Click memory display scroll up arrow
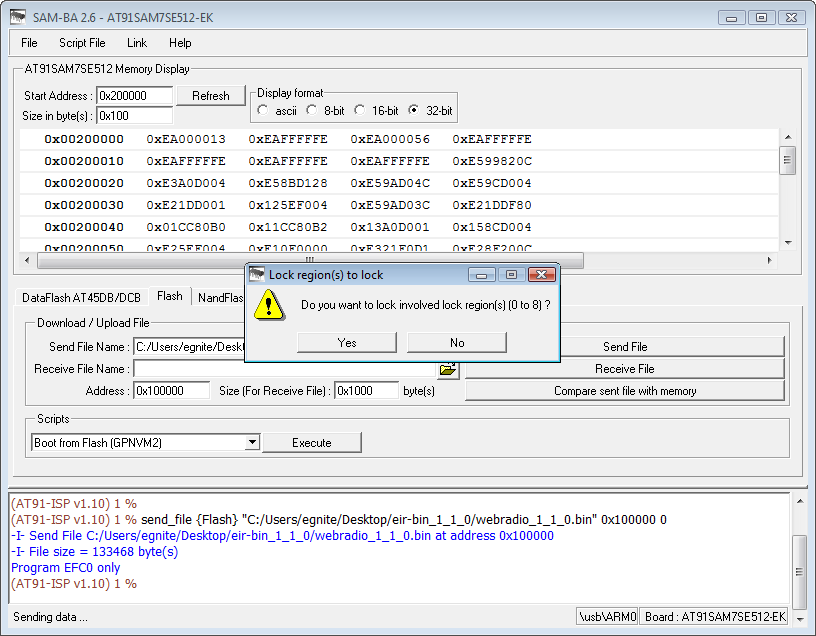The height and width of the screenshot is (636, 816). click(x=788, y=137)
